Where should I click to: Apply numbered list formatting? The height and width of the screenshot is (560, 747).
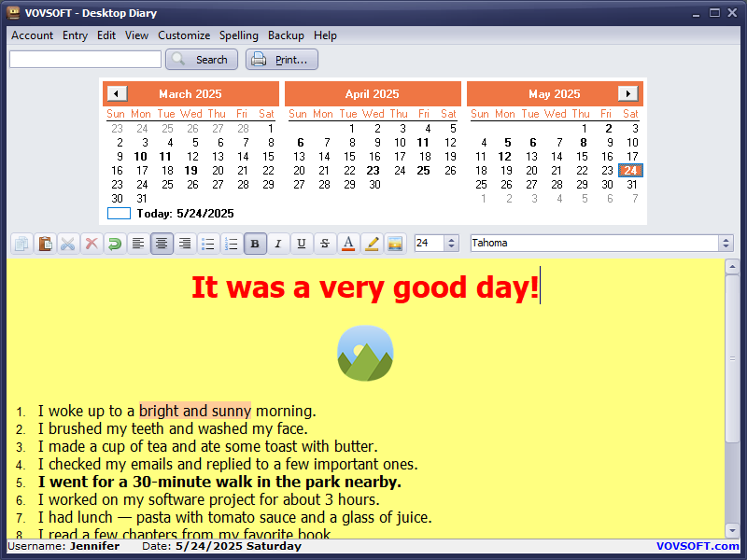click(x=232, y=244)
